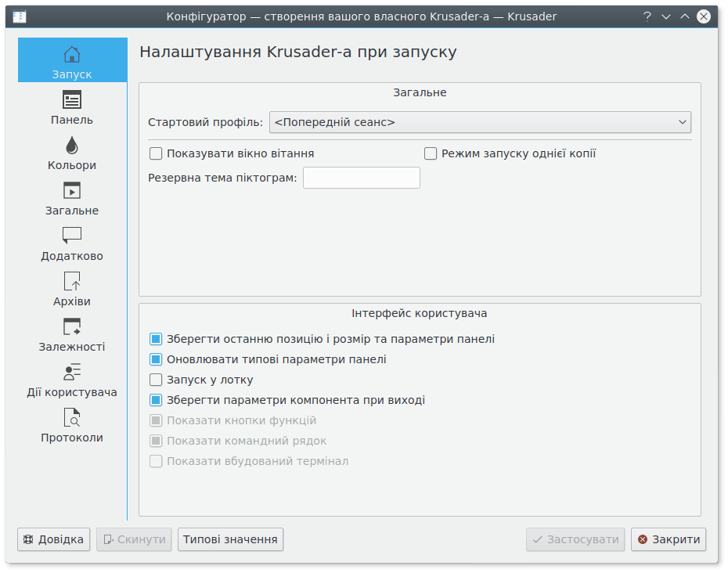Select the Залежності sidebar icon

(x=72, y=327)
